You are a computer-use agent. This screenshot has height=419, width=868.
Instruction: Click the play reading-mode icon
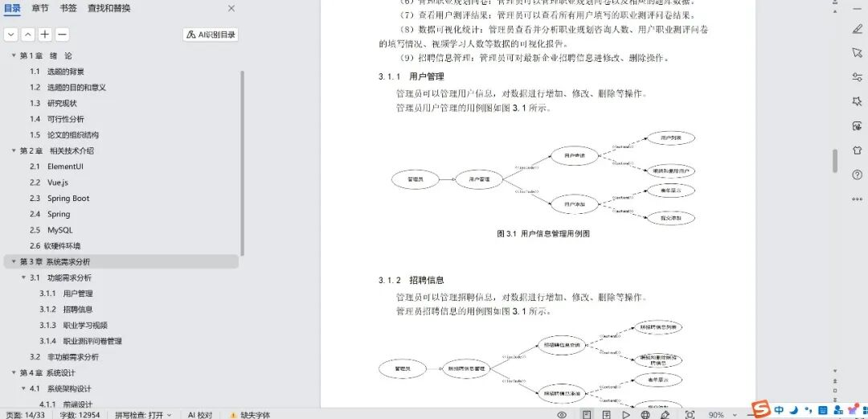point(626,414)
